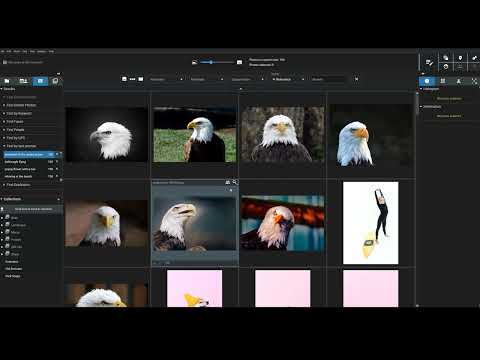
Task: Remove the highlighted text prompt history entry
Action: 57,154
